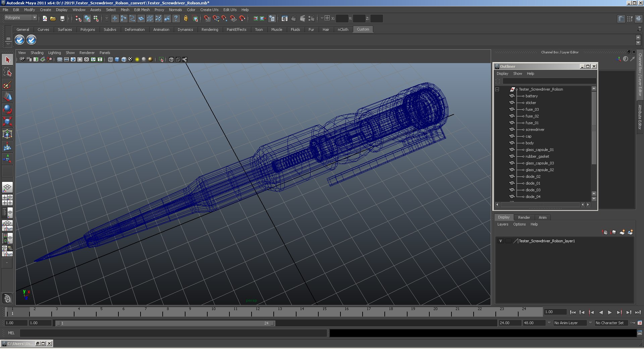
Task: Toggle the Auto Keyframe key icon
Action: pos(633,323)
